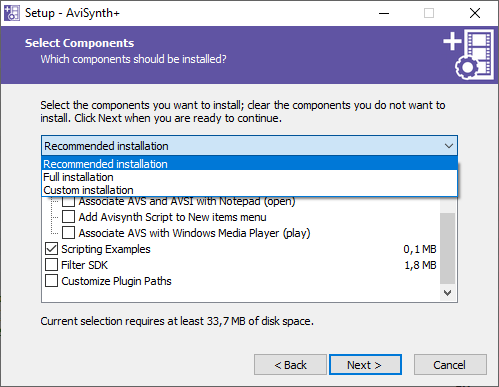Enable Associate AVS with Windows Media Player
The image size is (499, 387).
pos(68,233)
